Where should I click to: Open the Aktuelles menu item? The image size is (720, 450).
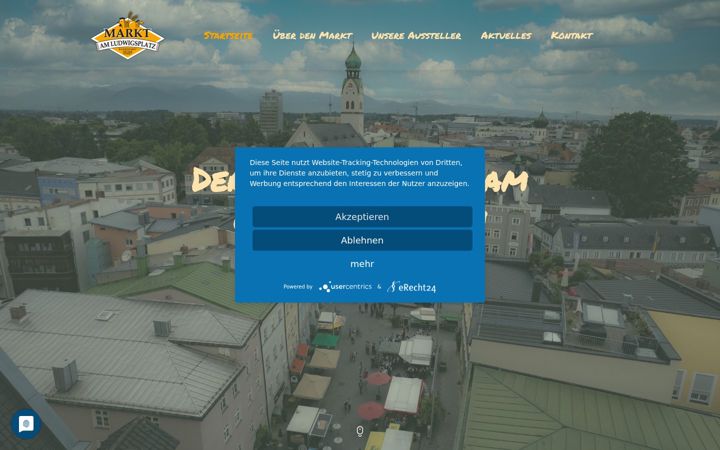(506, 35)
